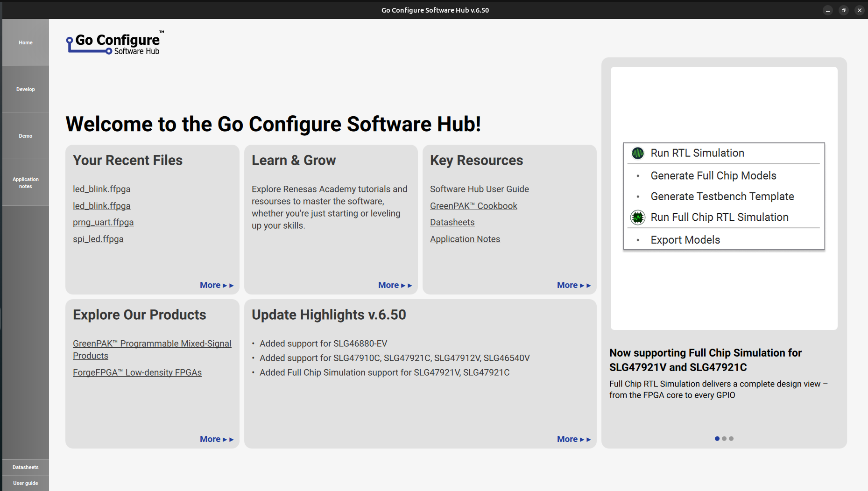Open the Develop sidebar tab

[26, 89]
